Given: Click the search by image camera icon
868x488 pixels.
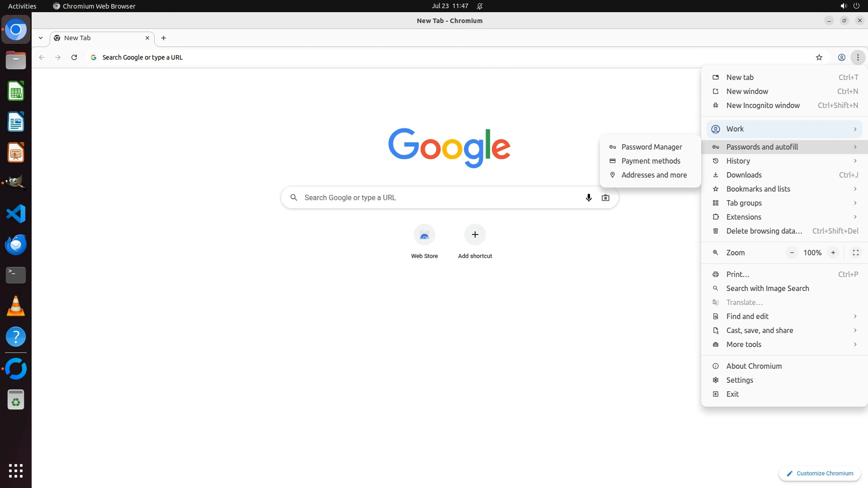Looking at the screenshot, I should tap(605, 197).
